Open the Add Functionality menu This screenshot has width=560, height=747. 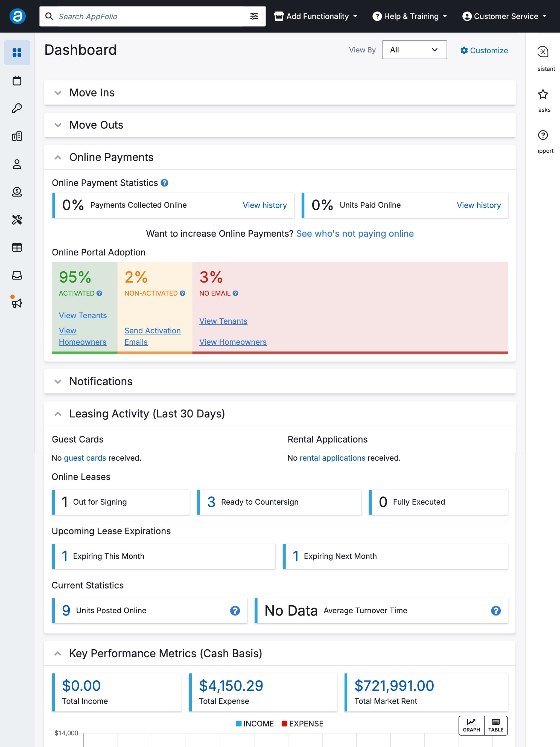tap(315, 16)
